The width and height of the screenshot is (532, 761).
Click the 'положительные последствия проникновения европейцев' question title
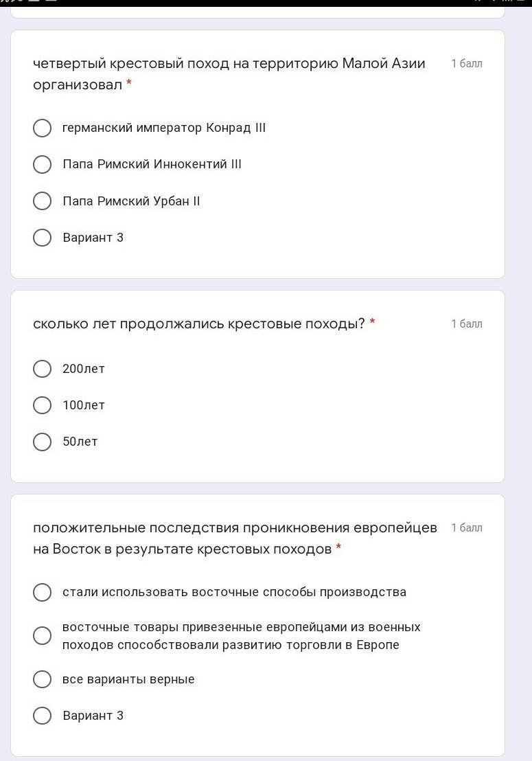pyautogui.click(x=235, y=528)
